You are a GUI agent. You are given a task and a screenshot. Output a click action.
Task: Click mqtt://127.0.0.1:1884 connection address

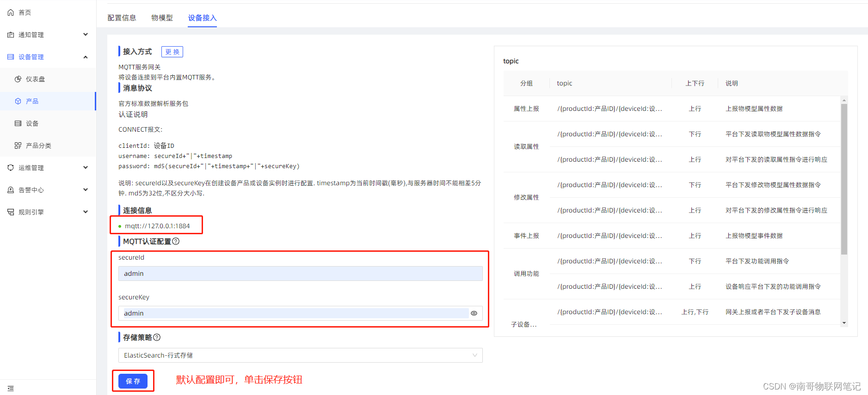point(157,226)
